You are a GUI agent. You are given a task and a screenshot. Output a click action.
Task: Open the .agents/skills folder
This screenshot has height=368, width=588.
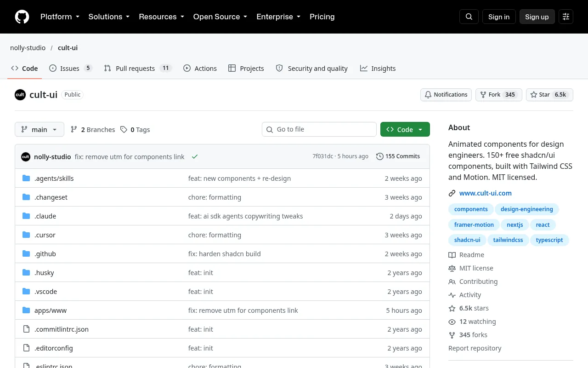pyautogui.click(x=54, y=178)
